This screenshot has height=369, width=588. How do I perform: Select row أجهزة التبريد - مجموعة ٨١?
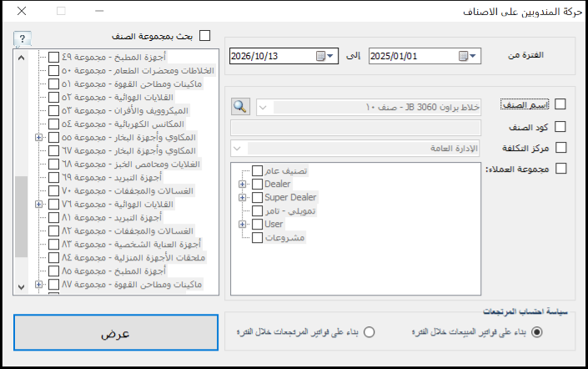point(112,217)
